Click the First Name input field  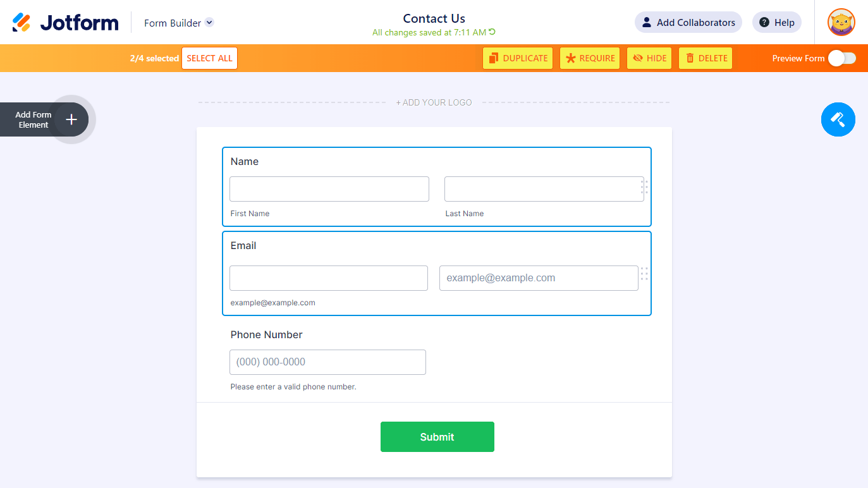pos(329,189)
